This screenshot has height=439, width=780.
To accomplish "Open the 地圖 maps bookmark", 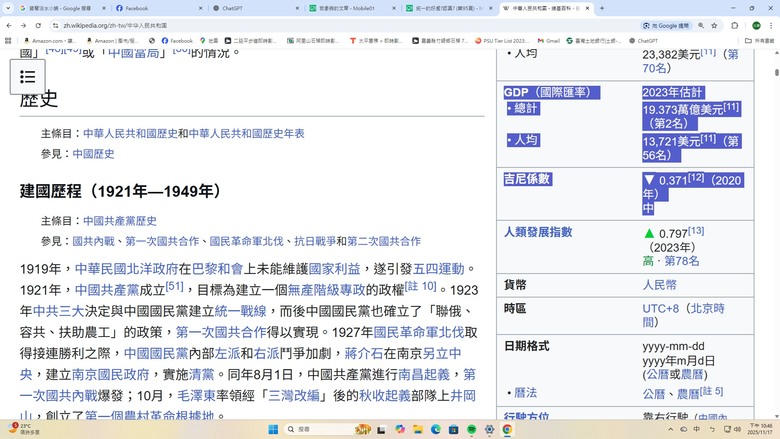I will [209, 41].
